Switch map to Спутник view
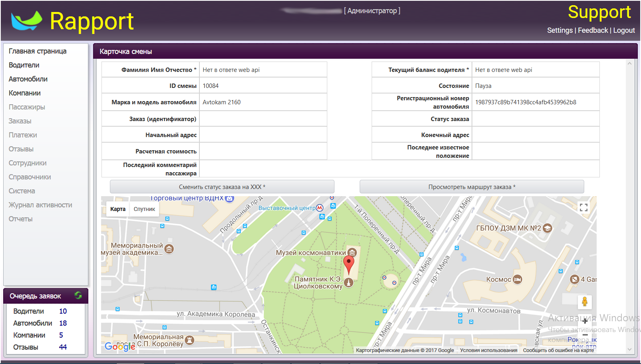641x364 pixels. [x=144, y=209]
